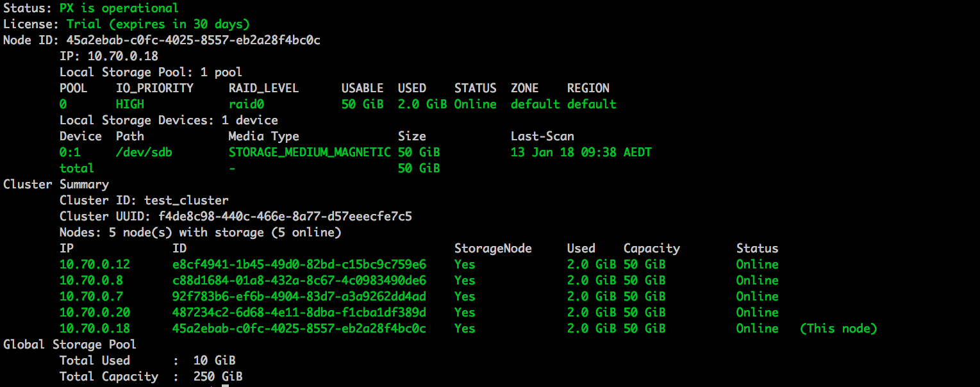Image resolution: width=980 pixels, height=387 pixels.
Task: Click the StorageNode column header
Action: pos(493,249)
